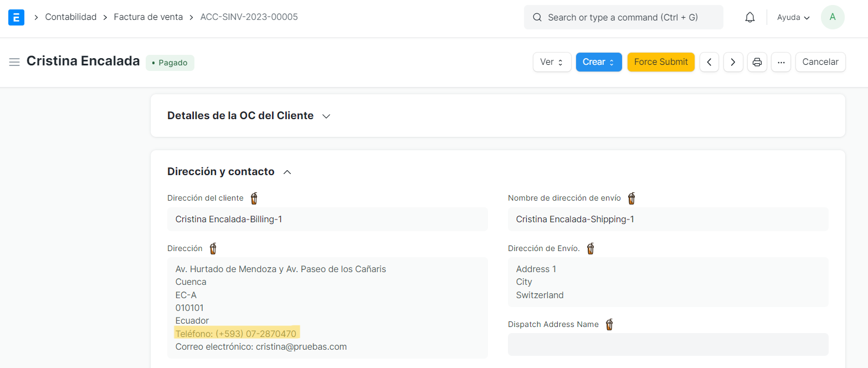Image resolution: width=868 pixels, height=368 pixels.
Task: Expand the Ayuda menu
Action: pyautogui.click(x=792, y=17)
